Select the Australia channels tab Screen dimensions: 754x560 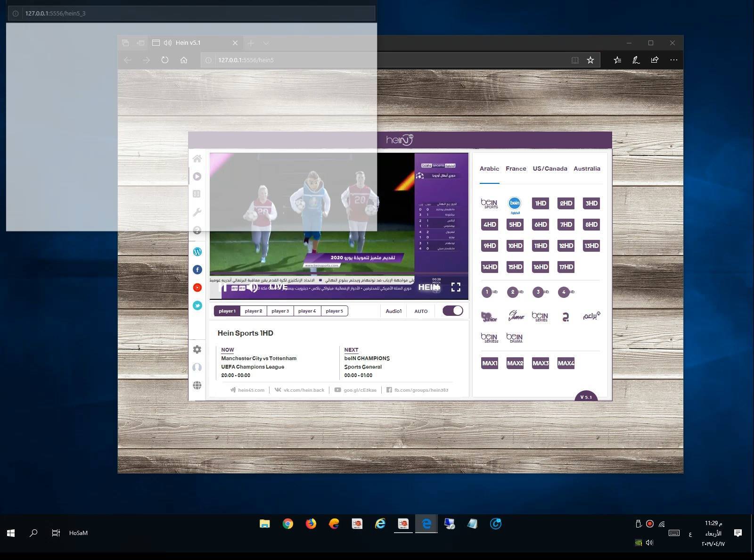(587, 169)
